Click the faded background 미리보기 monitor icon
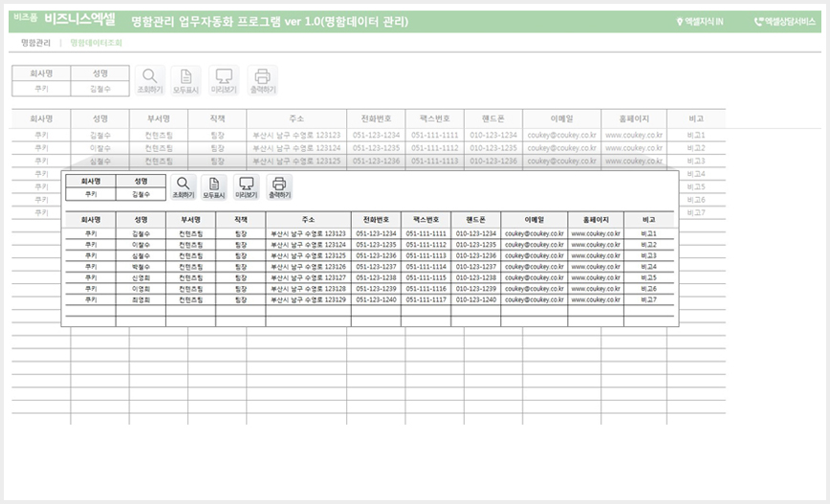This screenshot has width=830, height=504. pos(224,80)
